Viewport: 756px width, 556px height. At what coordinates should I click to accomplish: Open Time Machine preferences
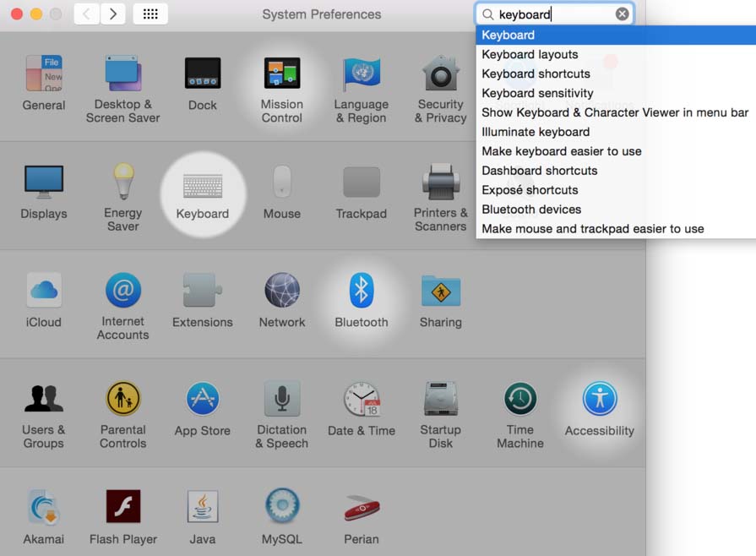coord(520,415)
